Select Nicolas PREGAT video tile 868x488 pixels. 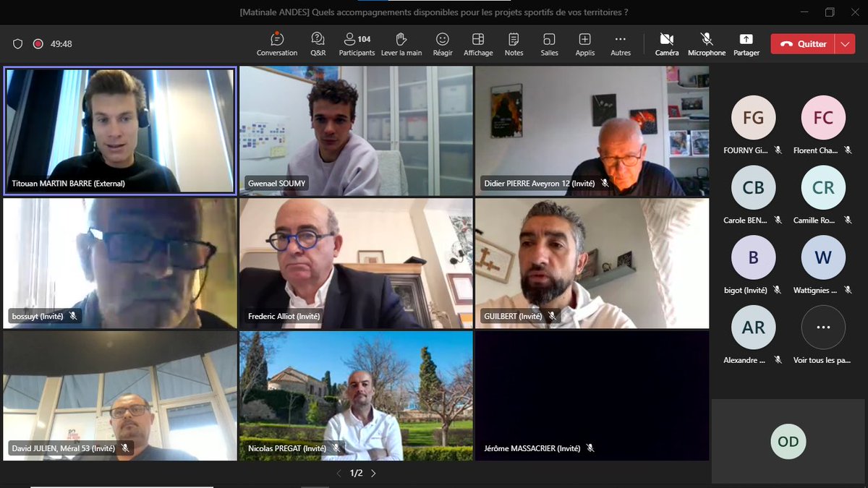point(356,395)
